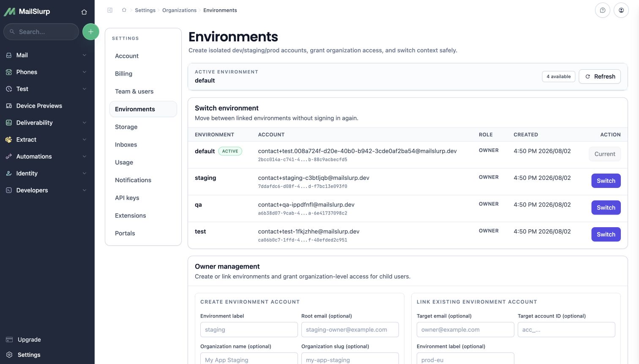639x364 pixels.
Task: Expand the Automations menu chevron
Action: (85, 156)
